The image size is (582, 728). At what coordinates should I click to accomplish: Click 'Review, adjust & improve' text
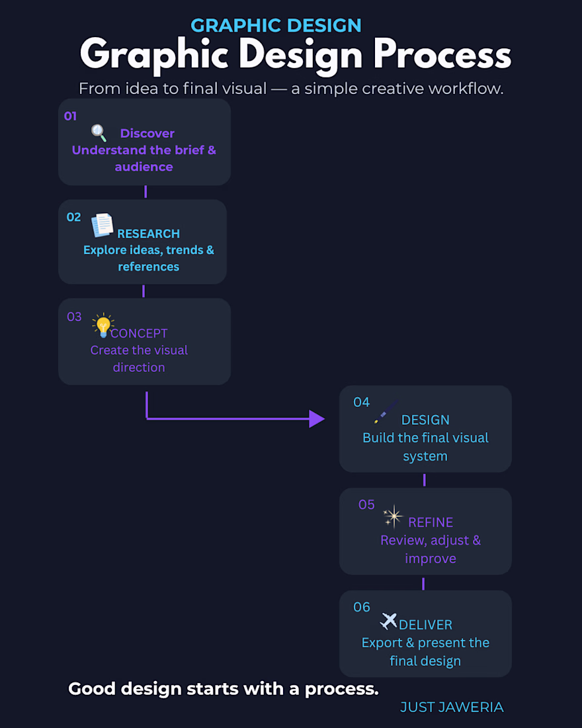pyautogui.click(x=431, y=549)
